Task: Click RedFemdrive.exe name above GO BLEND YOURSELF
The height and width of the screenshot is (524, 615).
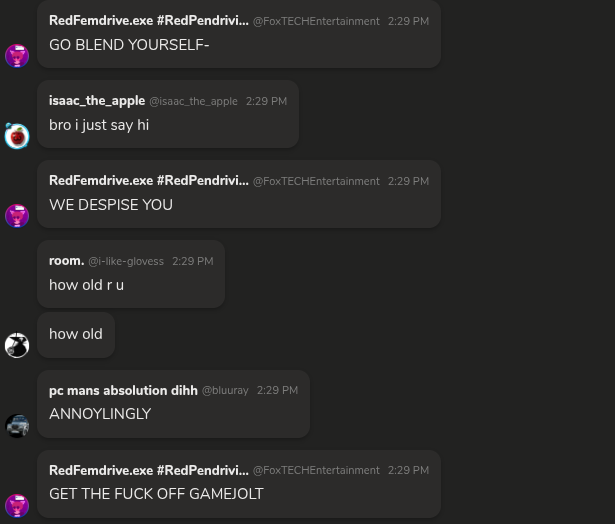Action: coord(149,20)
